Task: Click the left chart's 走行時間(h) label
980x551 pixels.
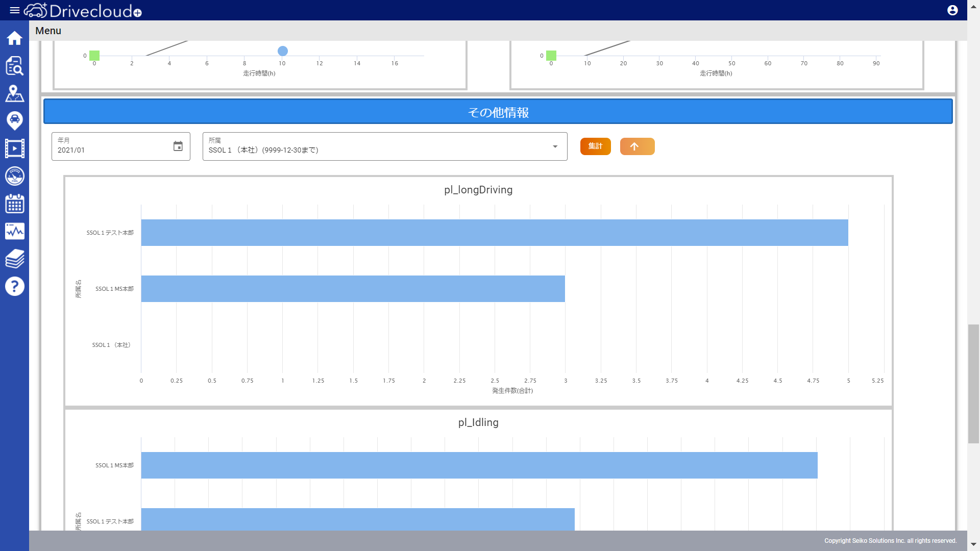Action: click(259, 73)
